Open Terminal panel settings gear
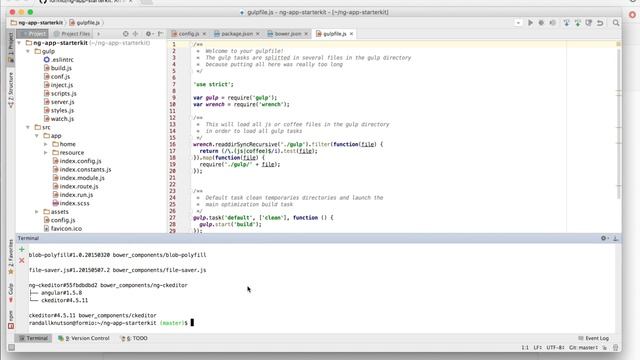640x360 pixels. [x=604, y=238]
